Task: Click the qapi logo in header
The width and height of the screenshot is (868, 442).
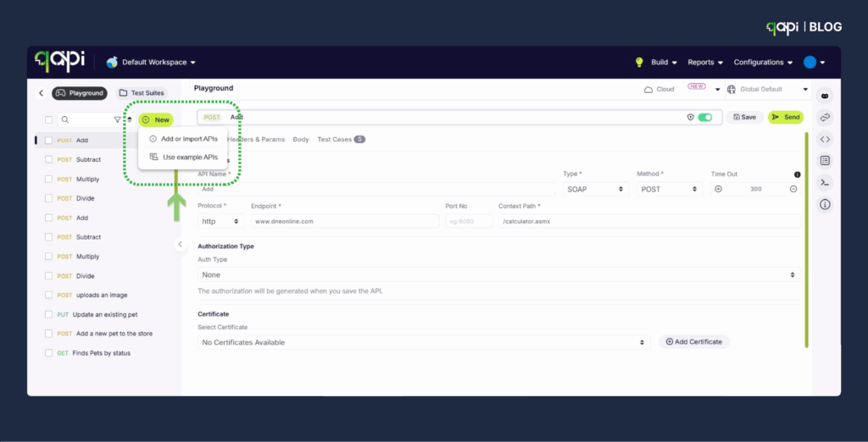Action: 59,62
